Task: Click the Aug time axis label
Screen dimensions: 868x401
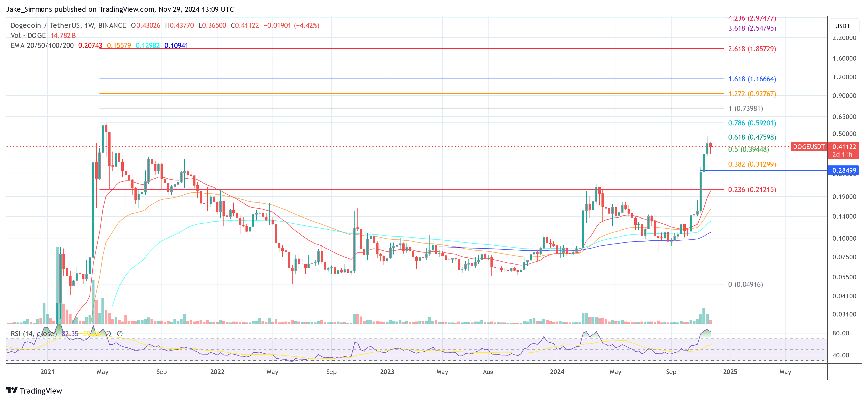Action: pyautogui.click(x=488, y=372)
